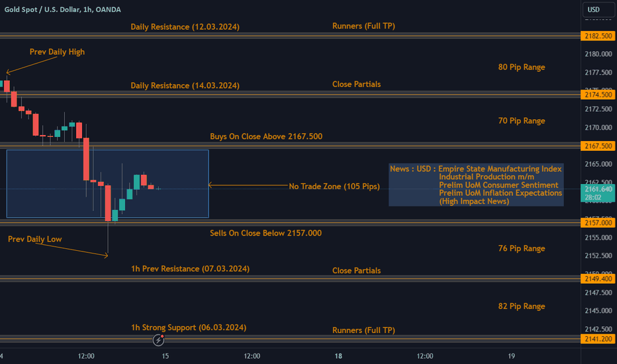617x364 pixels.
Task: Click the News USD text box
Action: click(x=476, y=185)
